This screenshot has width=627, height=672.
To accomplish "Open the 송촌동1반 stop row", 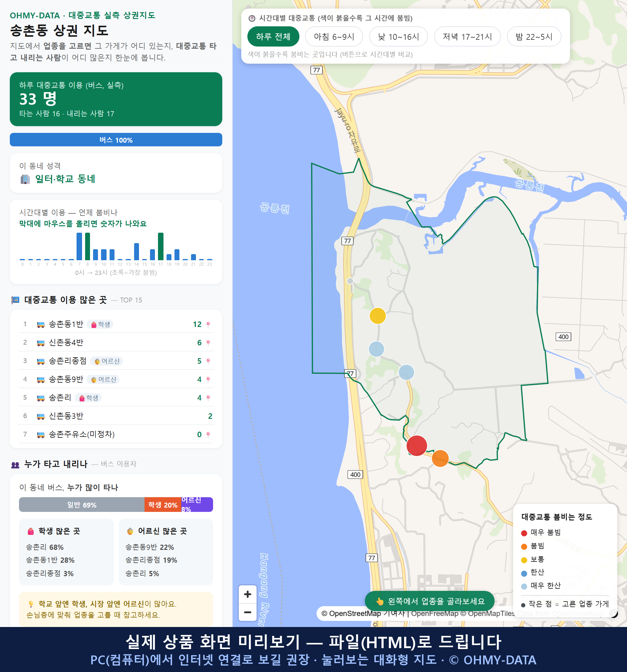I will pos(116,324).
